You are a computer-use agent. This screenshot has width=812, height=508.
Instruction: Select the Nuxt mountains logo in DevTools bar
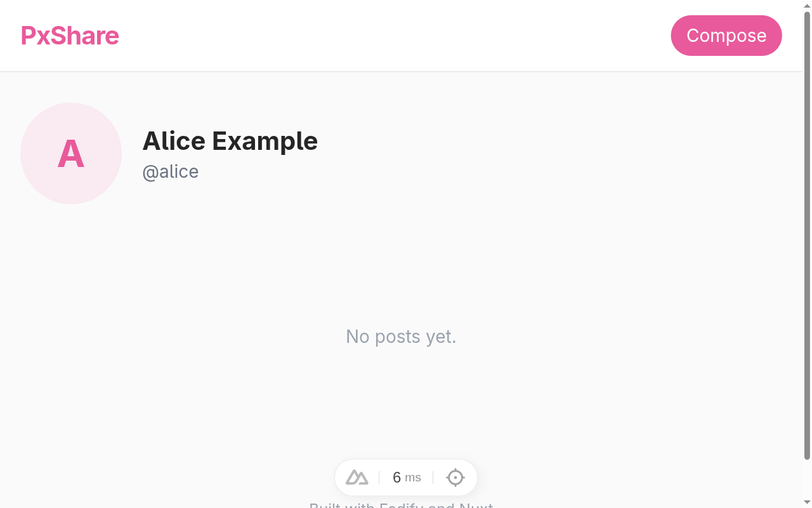pos(356,477)
